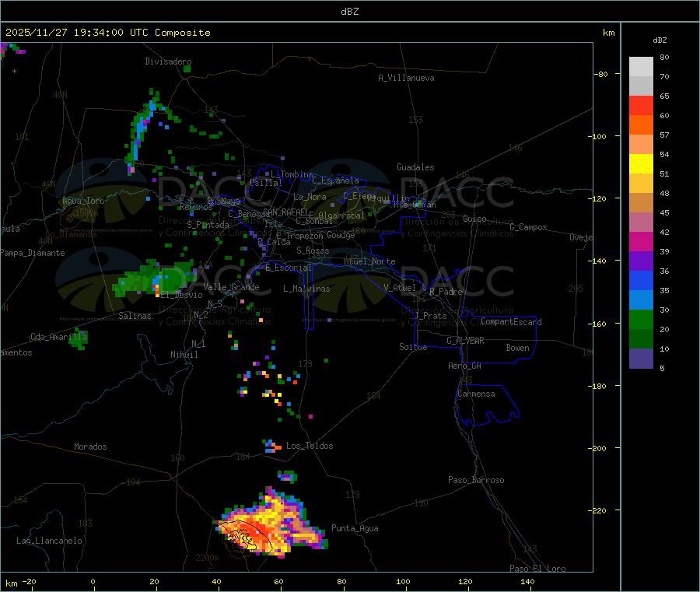Click the J_Prats label

coord(431,316)
